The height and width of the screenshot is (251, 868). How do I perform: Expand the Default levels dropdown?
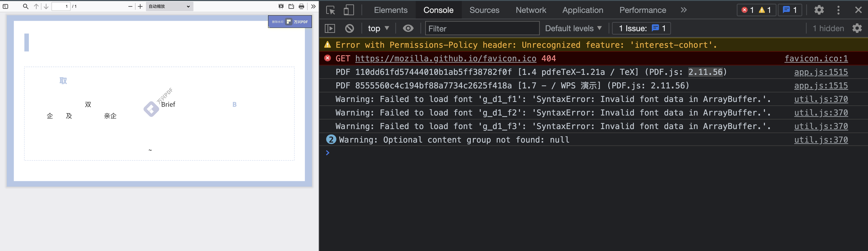click(x=573, y=29)
